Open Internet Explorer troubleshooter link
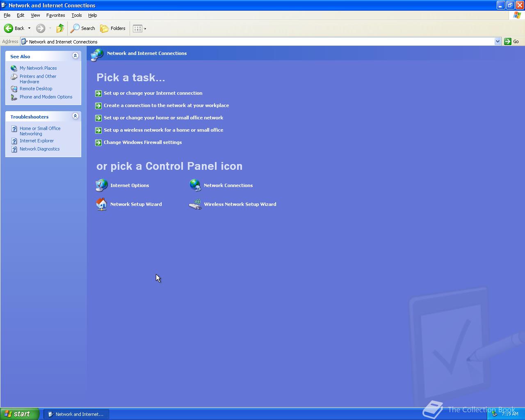Screen dimensions: 525x420 pyautogui.click(x=37, y=141)
